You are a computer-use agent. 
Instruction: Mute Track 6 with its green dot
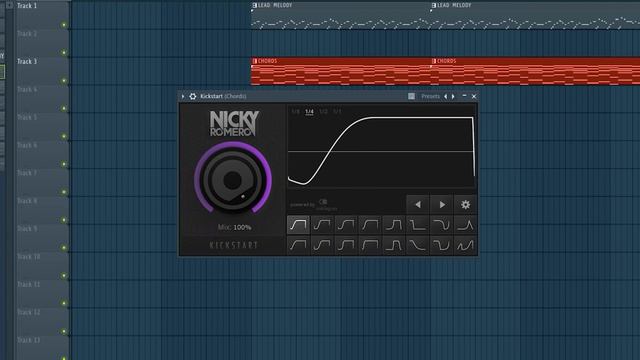64,164
